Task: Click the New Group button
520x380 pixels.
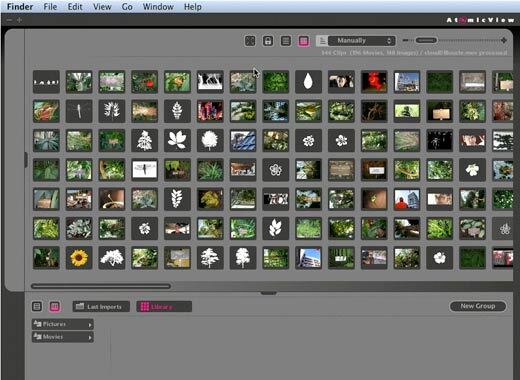Action: (478, 306)
